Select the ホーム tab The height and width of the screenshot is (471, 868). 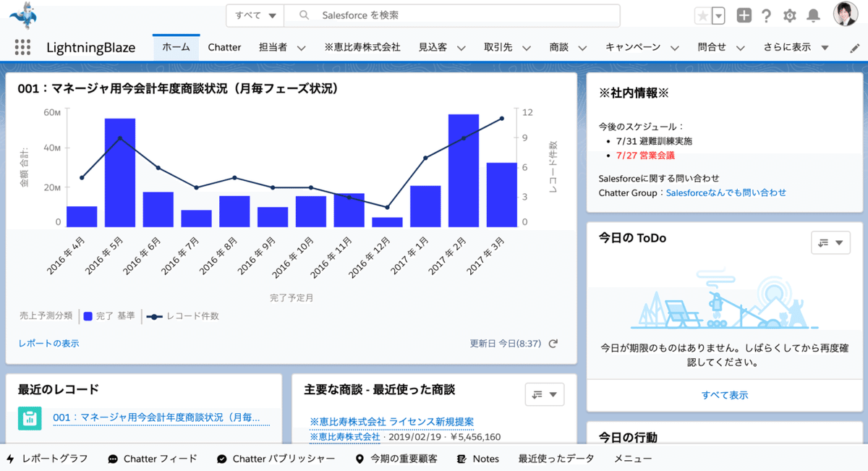tap(176, 47)
